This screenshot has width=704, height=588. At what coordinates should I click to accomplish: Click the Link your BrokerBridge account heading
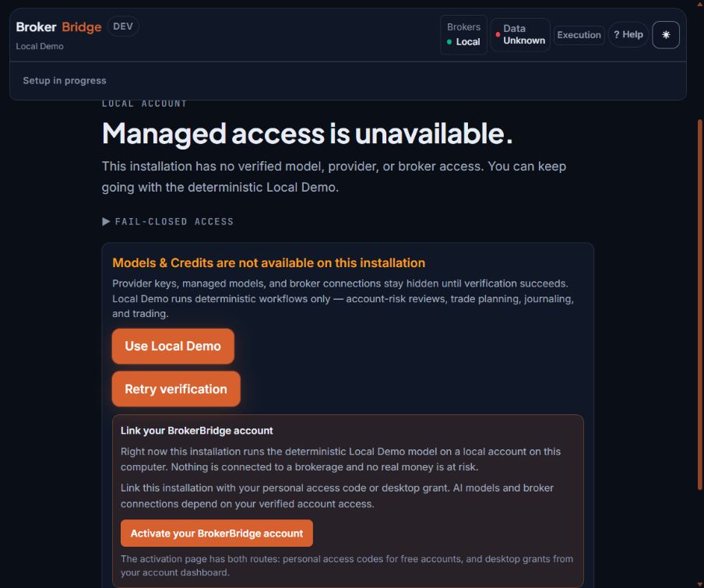tap(197, 431)
